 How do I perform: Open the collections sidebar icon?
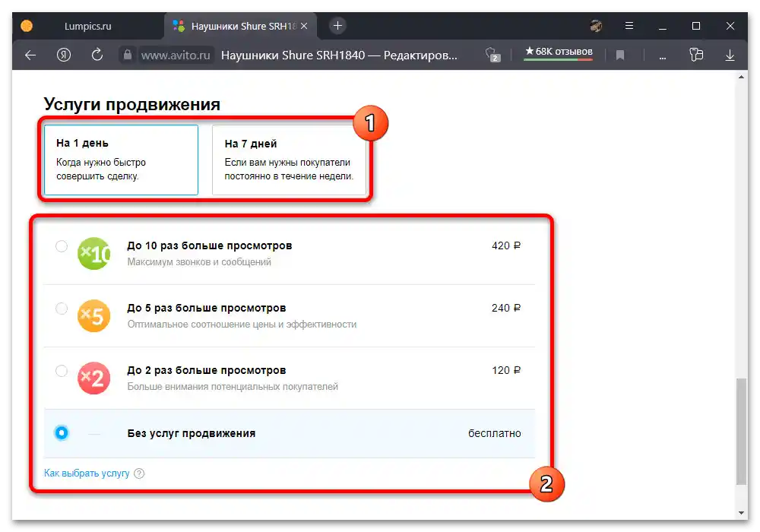point(696,55)
